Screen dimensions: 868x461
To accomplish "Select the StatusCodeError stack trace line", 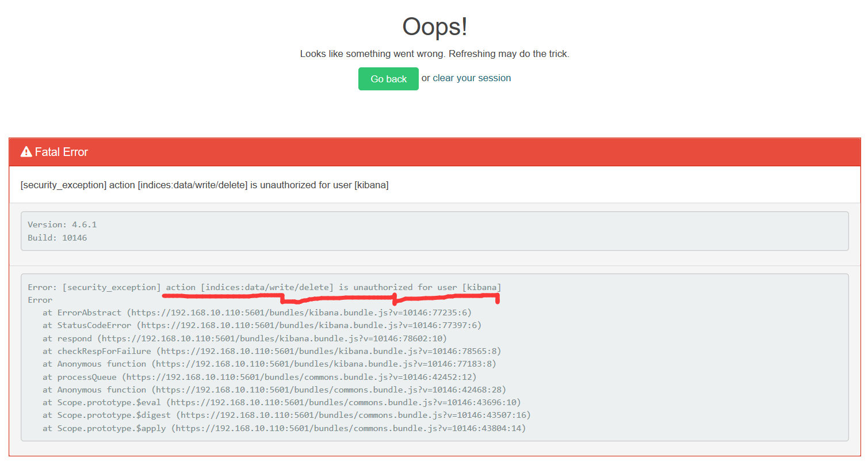I will (262, 325).
